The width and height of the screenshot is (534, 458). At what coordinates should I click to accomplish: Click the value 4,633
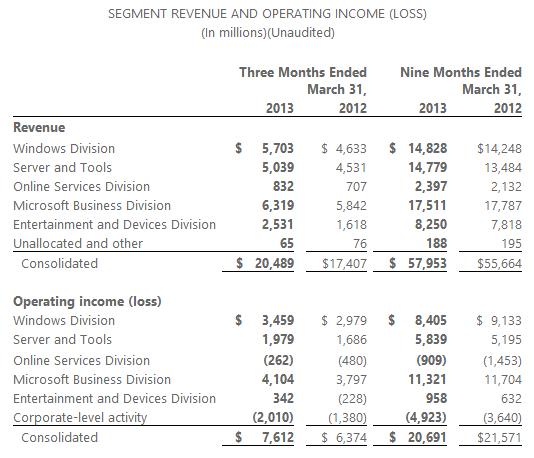(x=351, y=148)
